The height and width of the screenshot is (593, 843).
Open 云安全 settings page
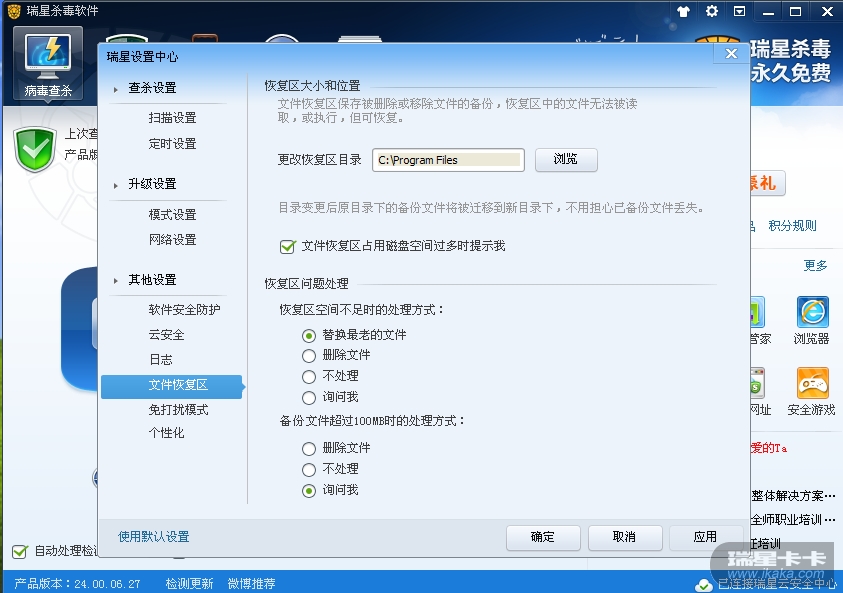[166, 334]
